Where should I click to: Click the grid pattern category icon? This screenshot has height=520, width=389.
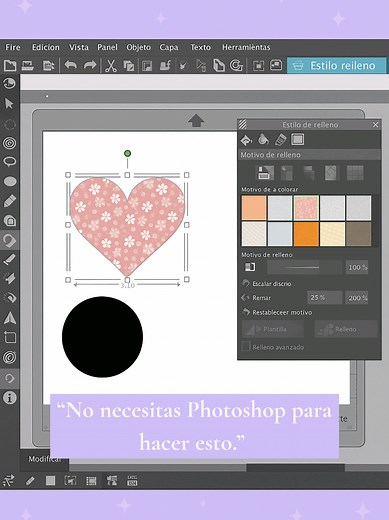click(x=355, y=173)
